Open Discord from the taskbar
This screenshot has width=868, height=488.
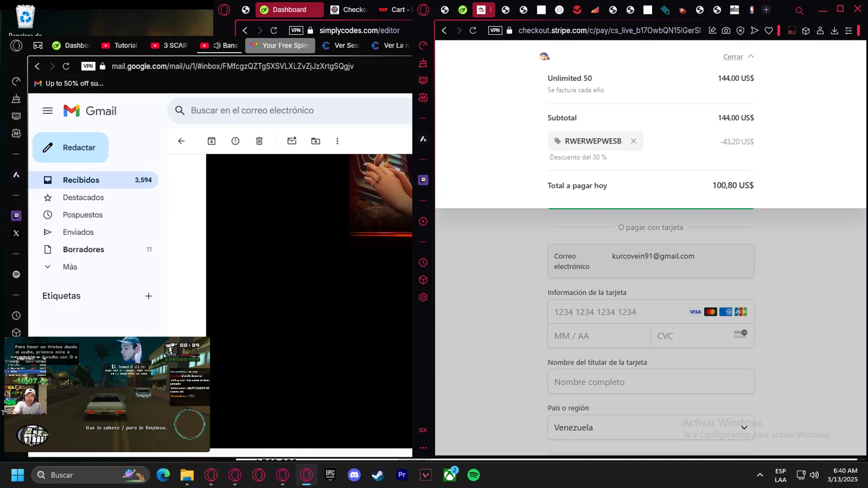[x=354, y=475]
